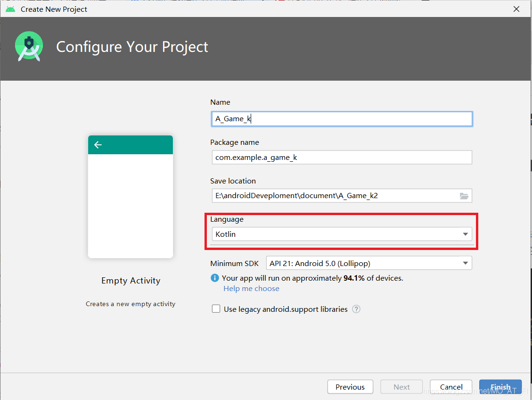This screenshot has width=532, height=400.
Task: Click the Cancel button
Action: tap(451, 387)
